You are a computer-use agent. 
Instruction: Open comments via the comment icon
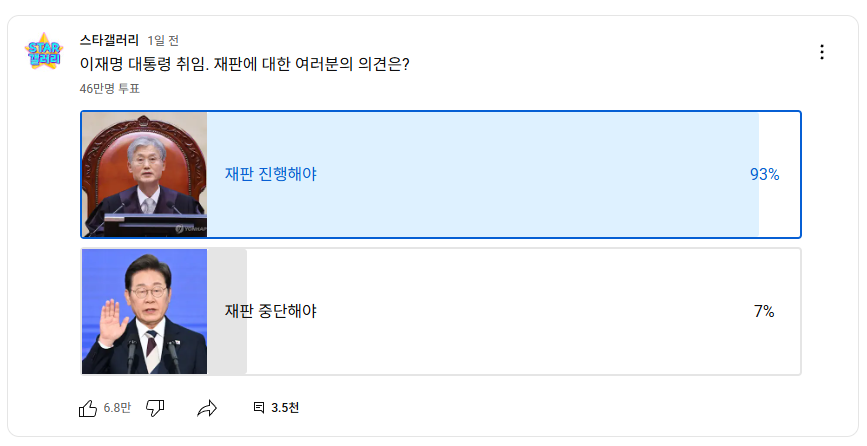point(259,408)
